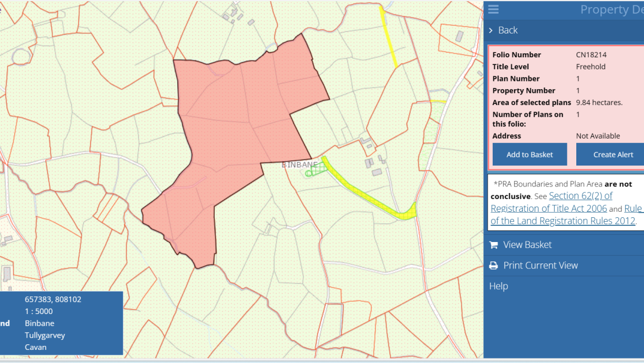Click the 1 : 5000 map scale value
Viewport: 644px width, 363px height.
click(x=39, y=311)
